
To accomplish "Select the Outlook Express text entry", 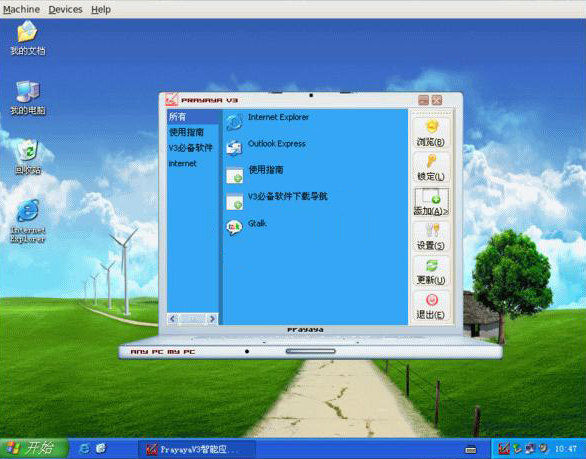I will [x=277, y=144].
